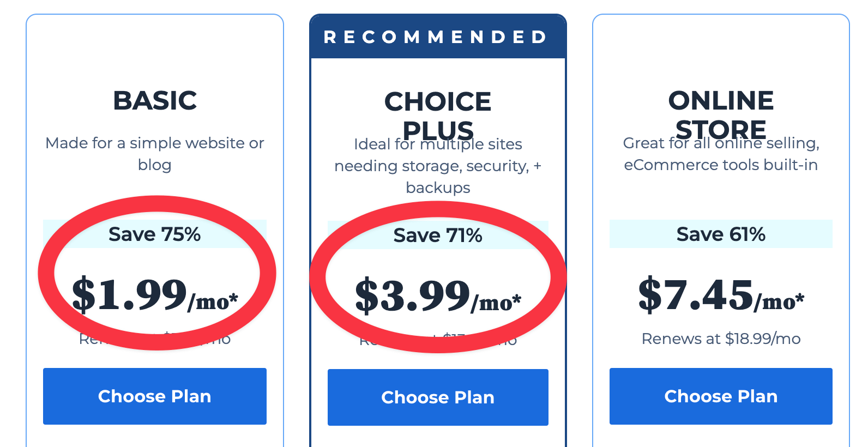Select the Choice Plus description text

(x=437, y=166)
